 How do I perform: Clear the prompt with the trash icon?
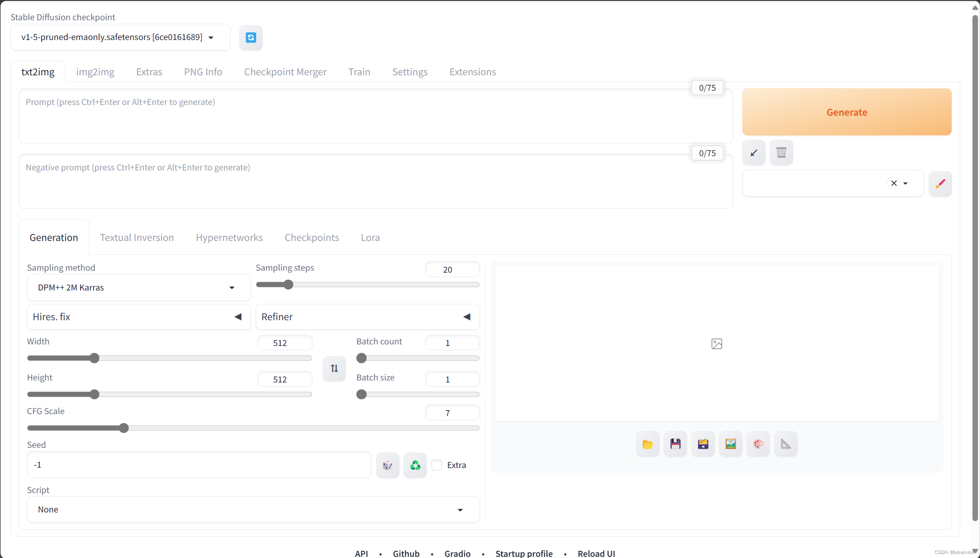tap(781, 153)
